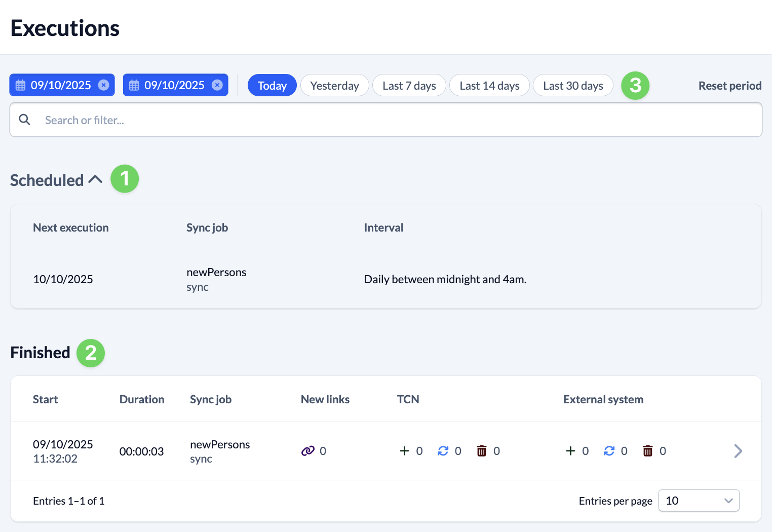
Task: Click the External system refresh updated icon
Action: click(609, 451)
